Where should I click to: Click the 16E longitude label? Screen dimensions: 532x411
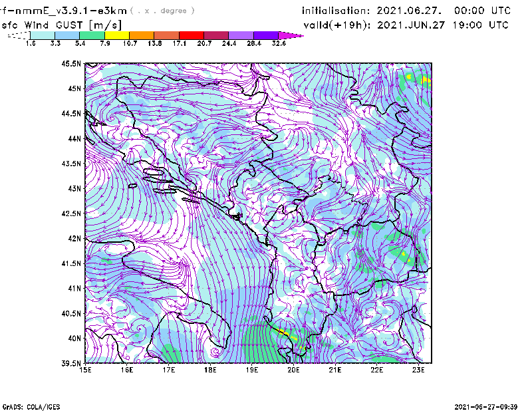127,370
